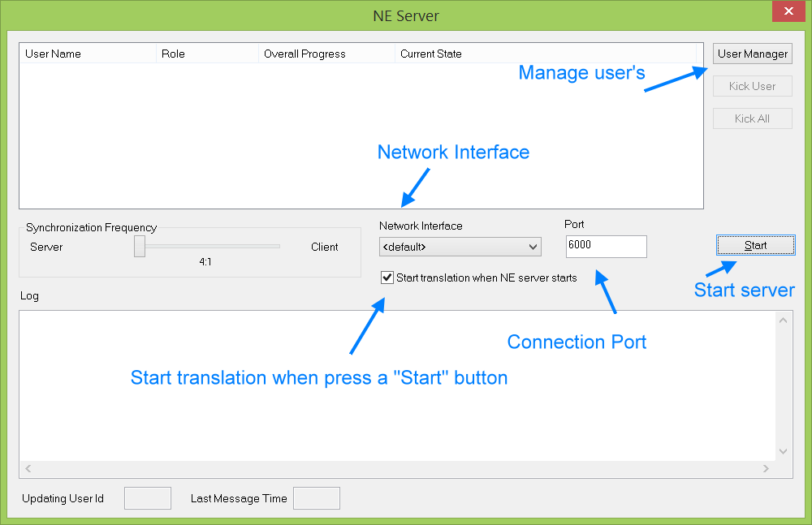Click the Role column header
812x525 pixels.
pos(206,54)
